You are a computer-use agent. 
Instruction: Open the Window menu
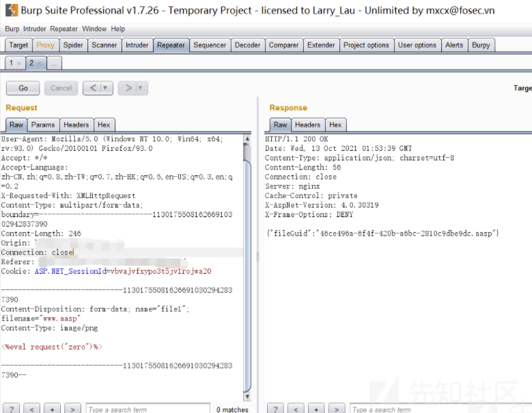click(94, 29)
